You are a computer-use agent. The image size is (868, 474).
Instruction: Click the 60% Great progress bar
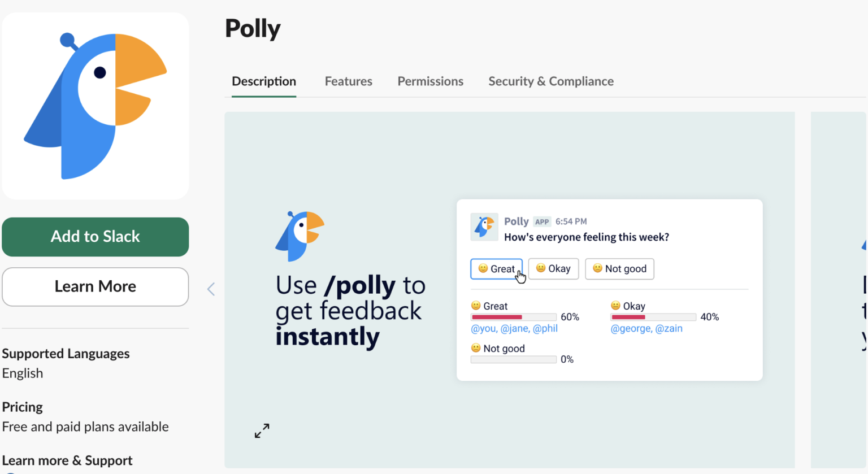coord(513,317)
